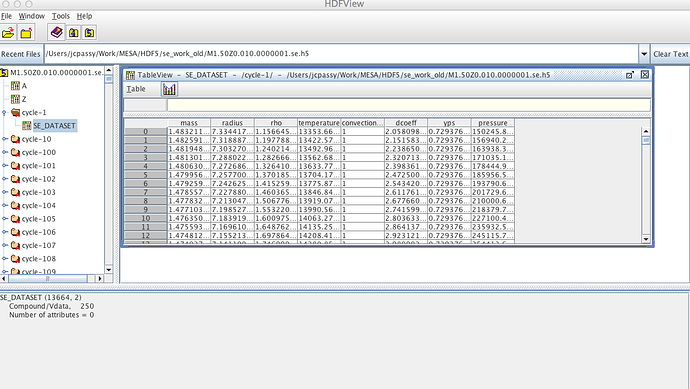
Task: Open the Table menu in TableView
Action: tap(136, 89)
